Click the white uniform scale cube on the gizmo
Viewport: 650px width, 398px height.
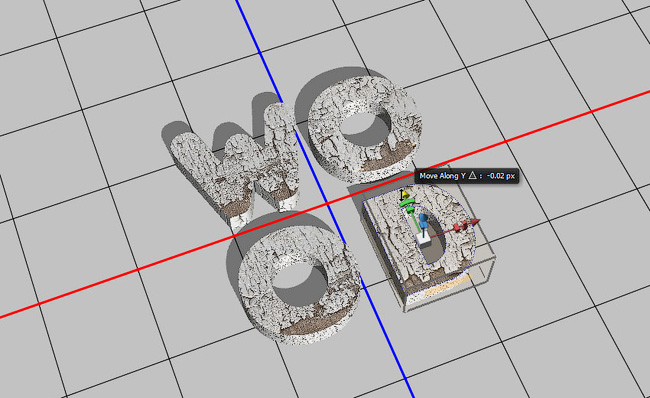423,239
